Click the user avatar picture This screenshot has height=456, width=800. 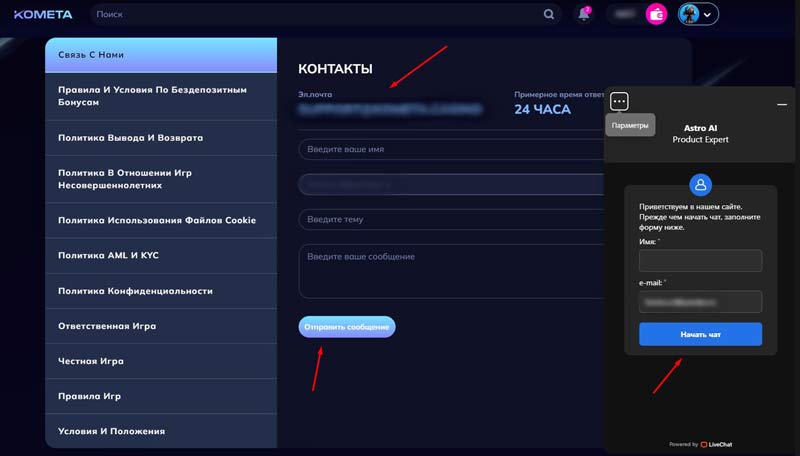(x=691, y=15)
